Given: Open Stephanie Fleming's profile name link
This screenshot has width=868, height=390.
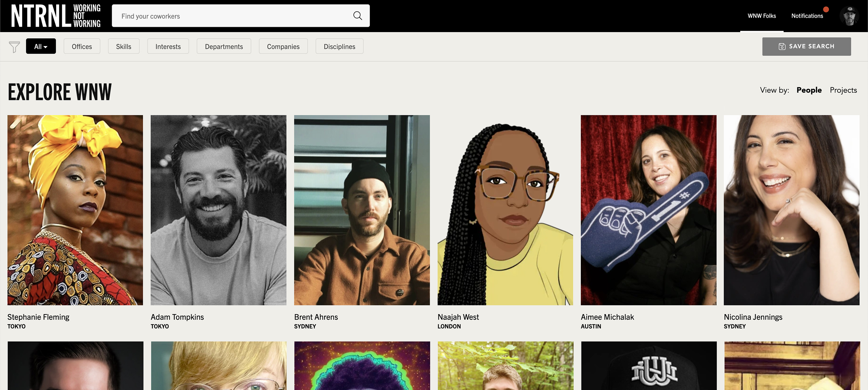Looking at the screenshot, I should (38, 317).
